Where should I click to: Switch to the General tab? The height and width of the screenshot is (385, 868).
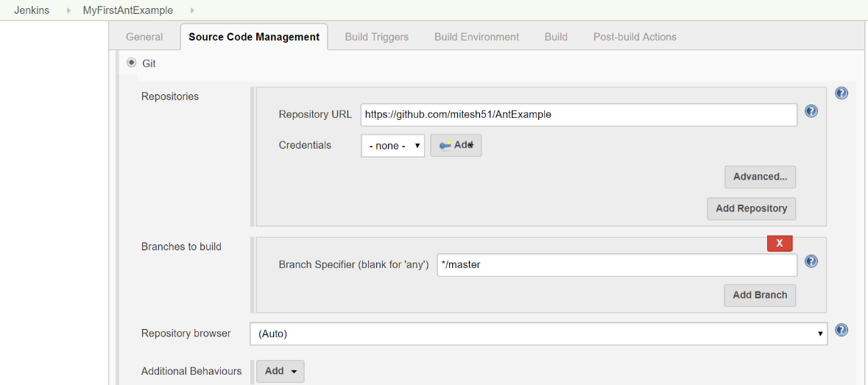[144, 37]
